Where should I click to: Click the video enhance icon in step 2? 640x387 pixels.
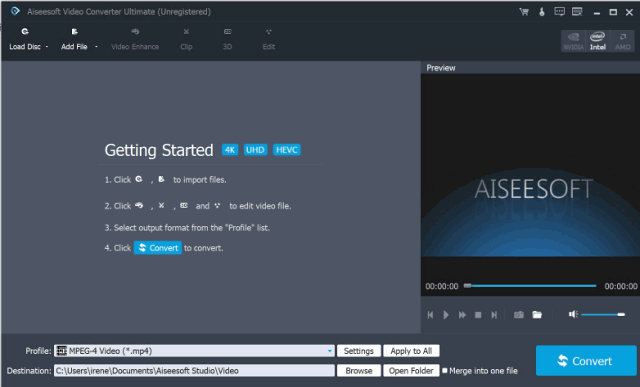pyautogui.click(x=139, y=205)
